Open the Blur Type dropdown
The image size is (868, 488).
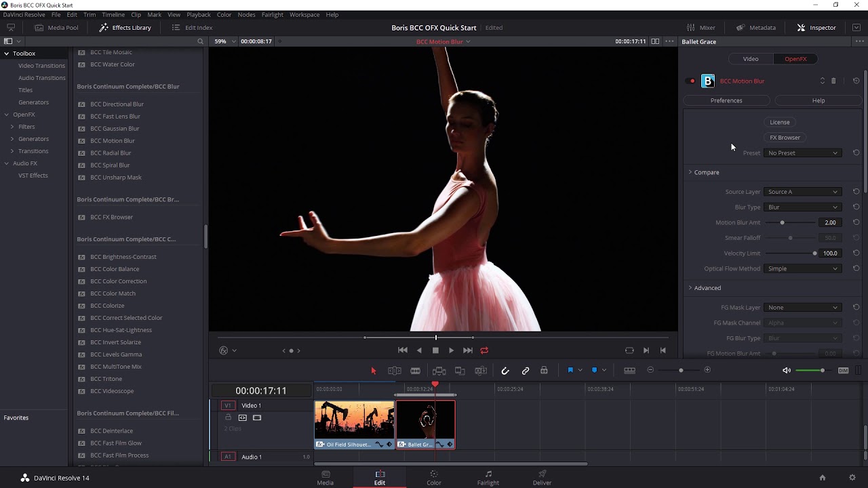803,207
